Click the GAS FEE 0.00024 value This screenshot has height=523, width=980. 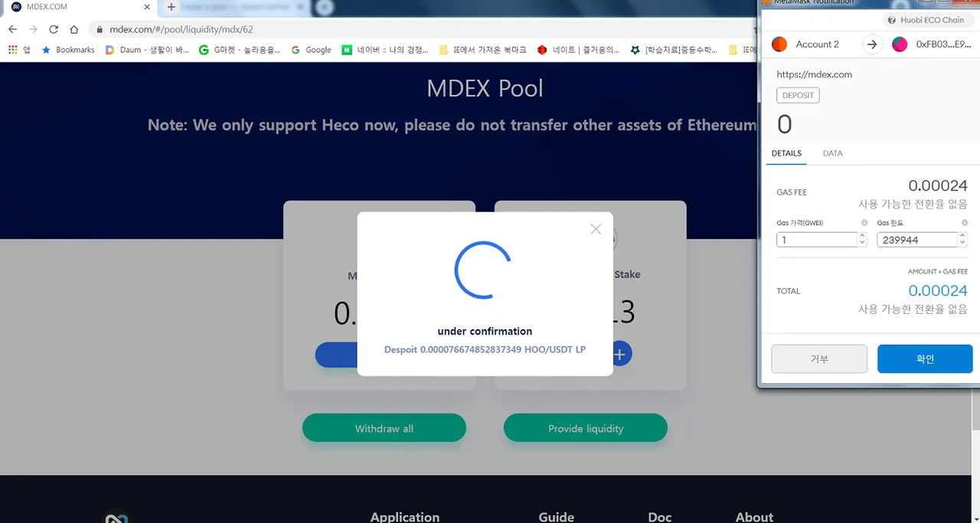click(x=938, y=185)
